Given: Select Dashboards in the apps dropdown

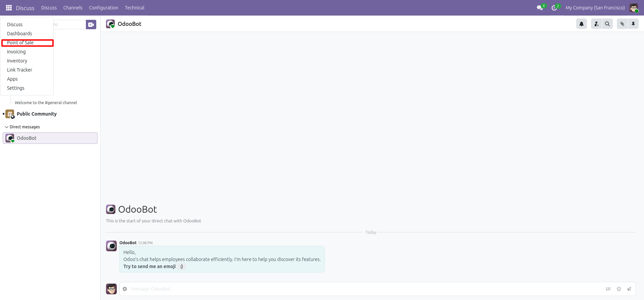Looking at the screenshot, I should point(27,34).
